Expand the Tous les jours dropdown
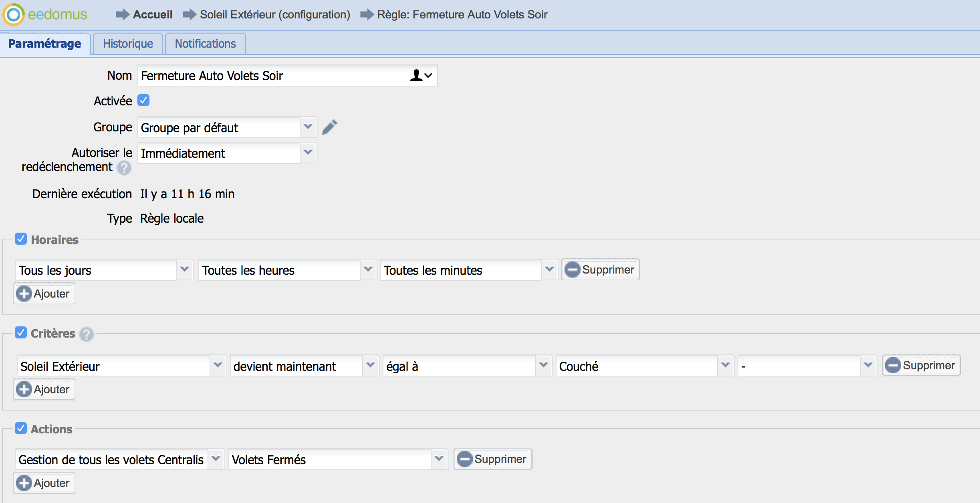Viewport: 980px width, 503px height. click(x=184, y=270)
